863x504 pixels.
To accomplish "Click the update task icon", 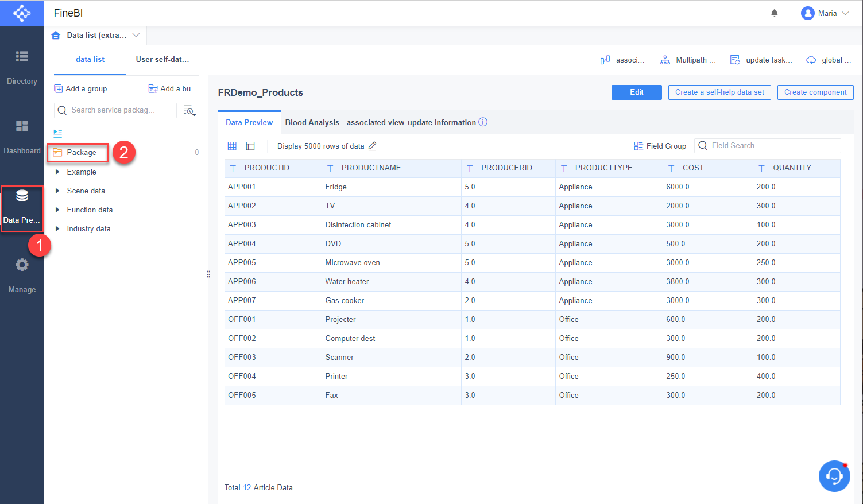I will pyautogui.click(x=735, y=59).
